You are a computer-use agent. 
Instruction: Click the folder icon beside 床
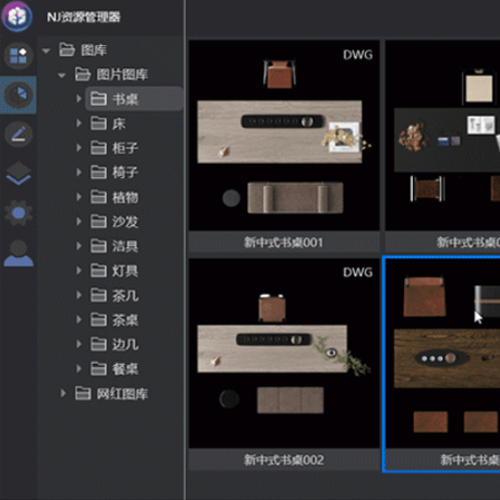coord(99,123)
